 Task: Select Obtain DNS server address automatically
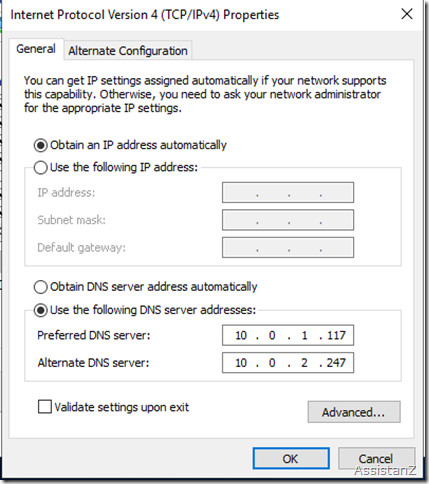pos(41,287)
